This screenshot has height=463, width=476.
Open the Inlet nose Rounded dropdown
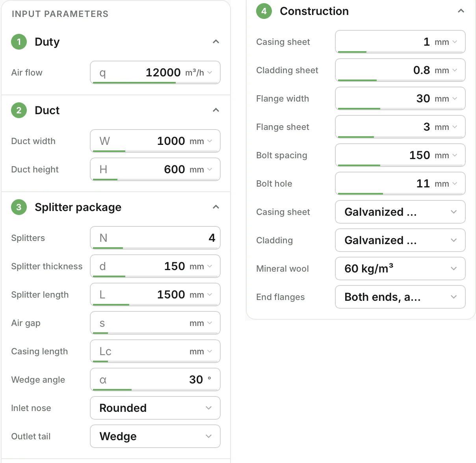coord(155,408)
